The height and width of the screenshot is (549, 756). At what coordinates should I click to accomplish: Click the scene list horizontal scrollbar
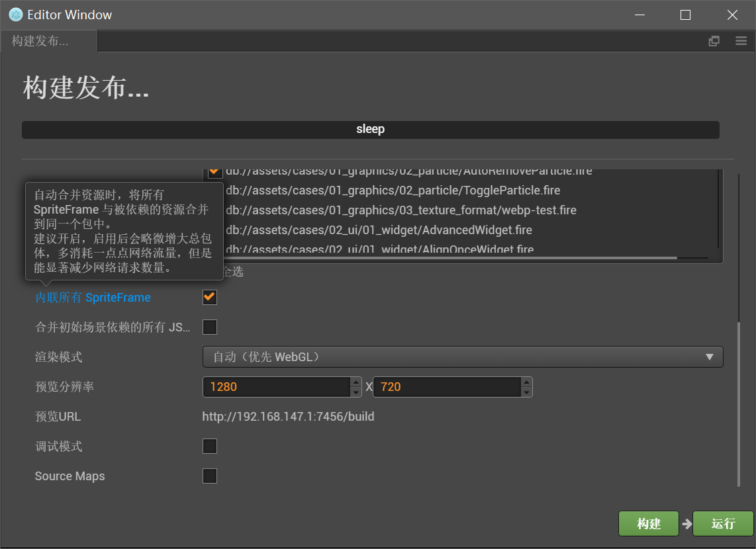450,258
